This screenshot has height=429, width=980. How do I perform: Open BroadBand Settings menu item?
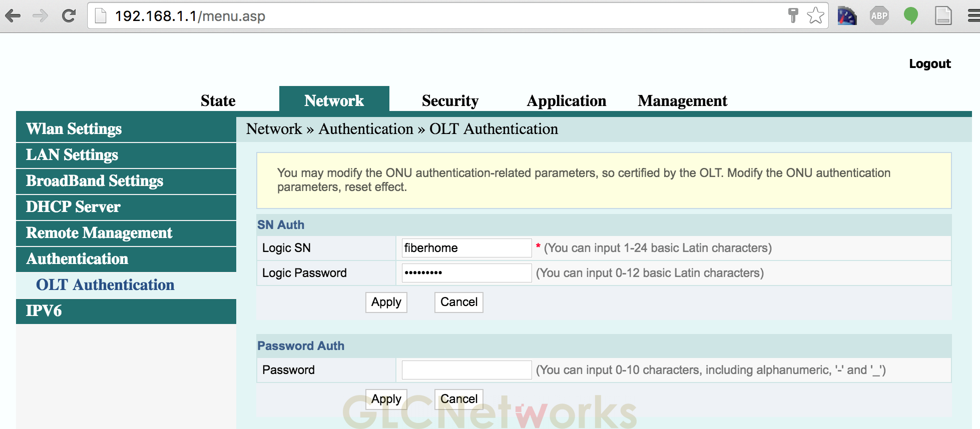tap(126, 181)
